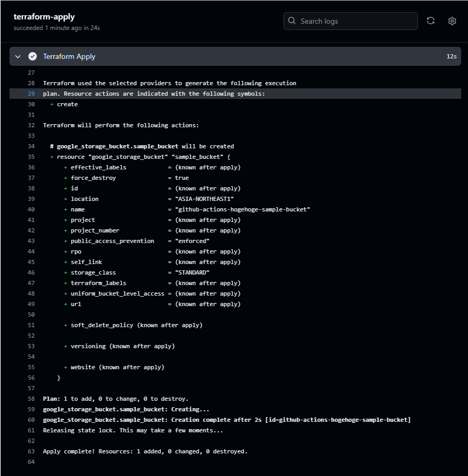Click line 60 Creation complete message
Screen dimensions: 468x476
pos(227,420)
